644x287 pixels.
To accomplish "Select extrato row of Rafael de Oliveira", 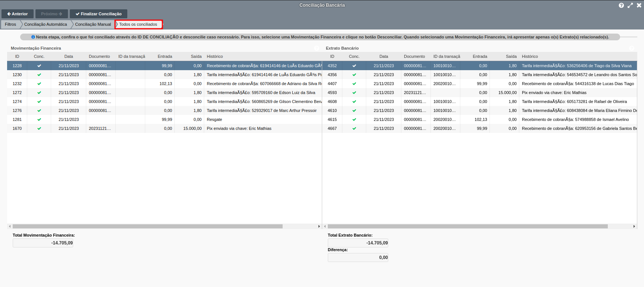I will (x=479, y=102).
